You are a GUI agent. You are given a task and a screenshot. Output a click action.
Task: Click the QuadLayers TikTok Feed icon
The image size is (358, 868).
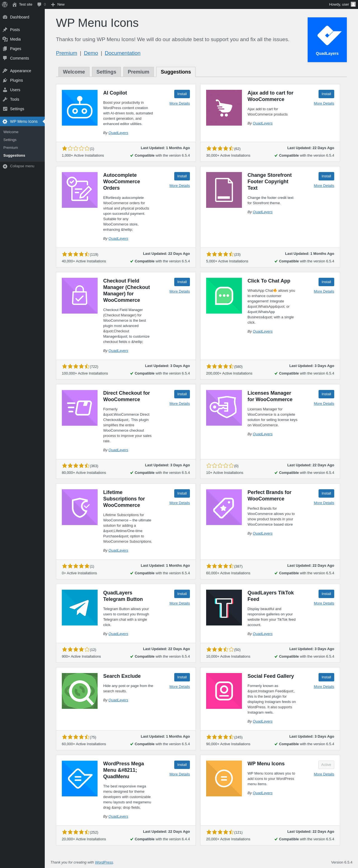[x=224, y=608]
